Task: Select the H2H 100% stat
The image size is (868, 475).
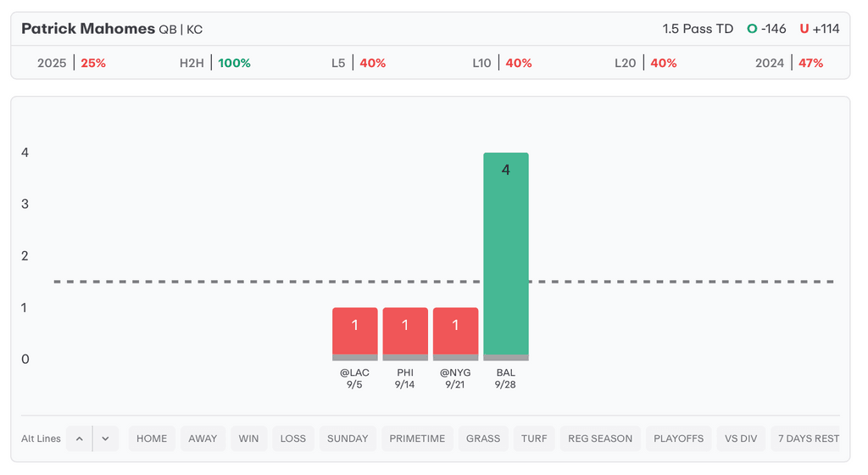Action: click(x=215, y=63)
